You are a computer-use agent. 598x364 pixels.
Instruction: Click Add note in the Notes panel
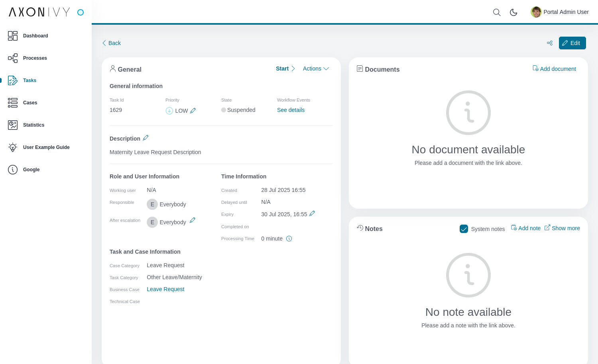coord(526,228)
